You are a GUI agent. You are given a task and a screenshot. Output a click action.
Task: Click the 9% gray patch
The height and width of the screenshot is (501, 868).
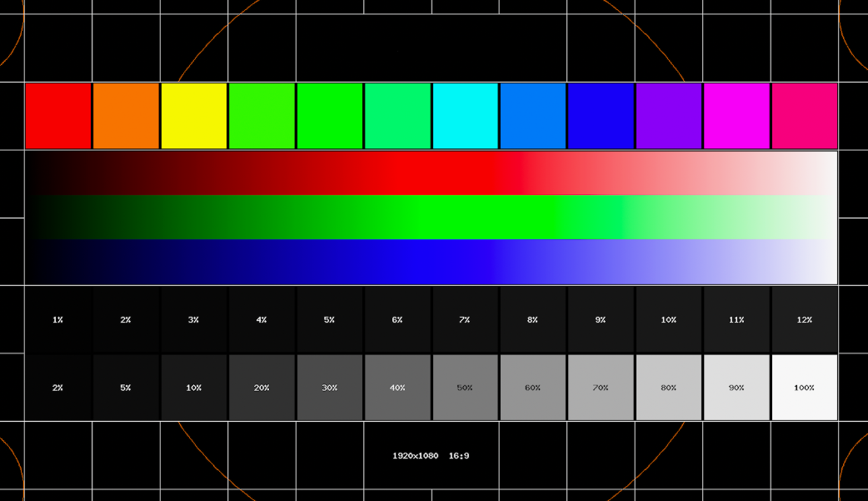point(601,320)
